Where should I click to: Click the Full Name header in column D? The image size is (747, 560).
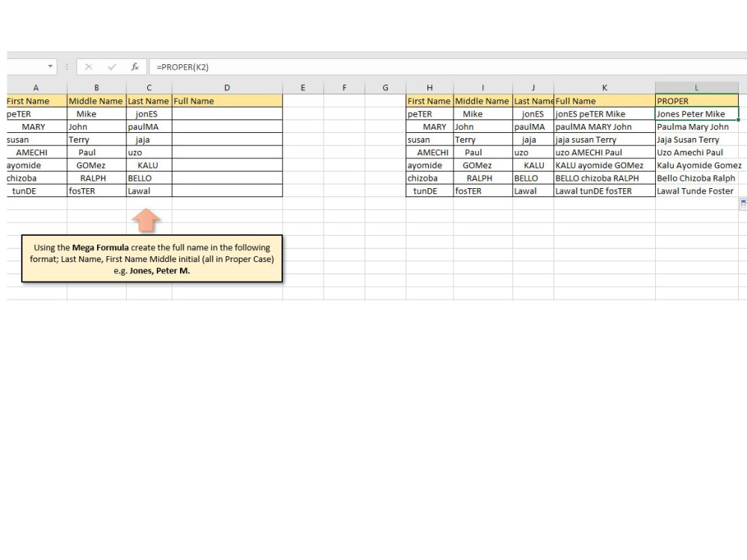227,101
